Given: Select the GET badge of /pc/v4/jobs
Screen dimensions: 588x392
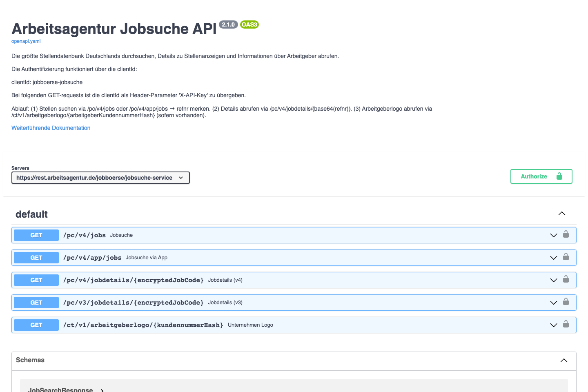Looking at the screenshot, I should [36, 235].
